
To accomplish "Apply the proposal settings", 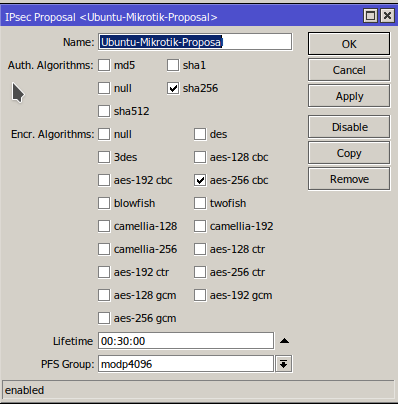I will pos(349,96).
